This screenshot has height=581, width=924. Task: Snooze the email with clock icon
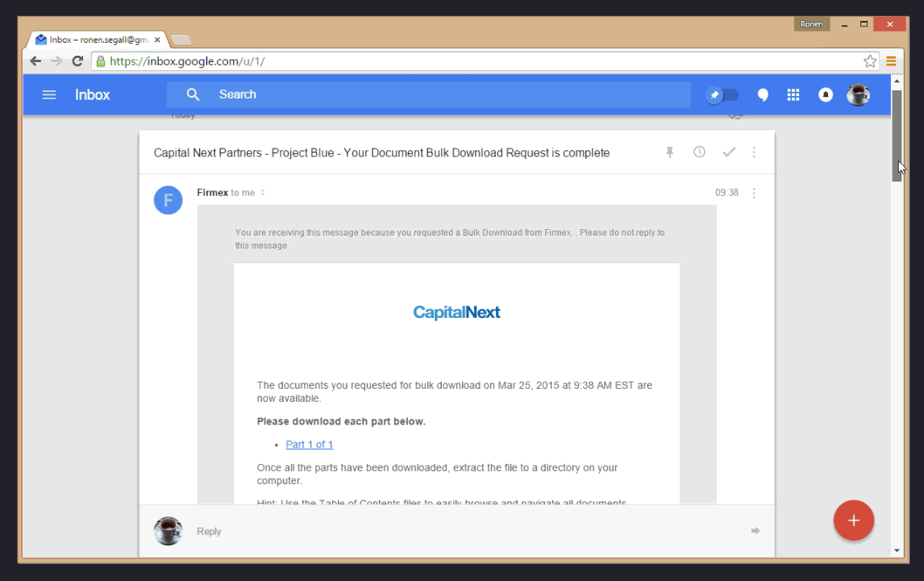click(700, 153)
